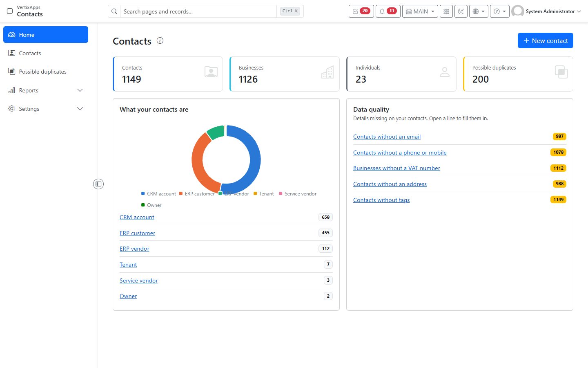This screenshot has width=588, height=368.
Task: Open the notifications bell with 11 badge
Action: pyautogui.click(x=388, y=11)
